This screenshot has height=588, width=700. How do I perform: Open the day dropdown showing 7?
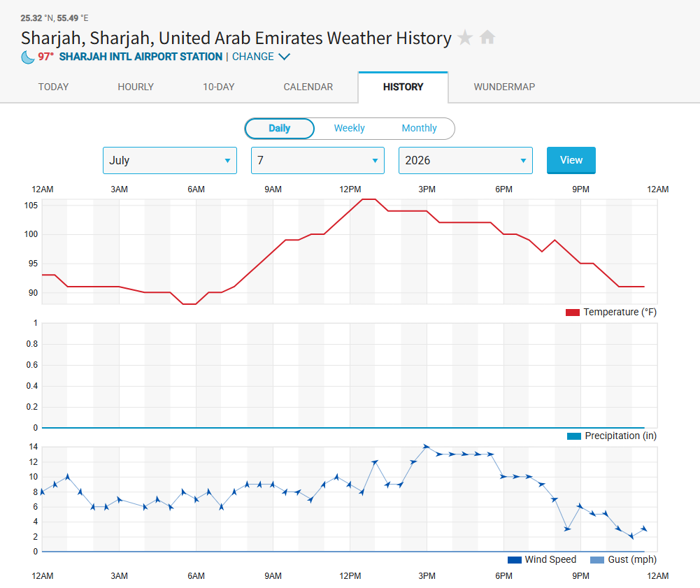point(317,160)
